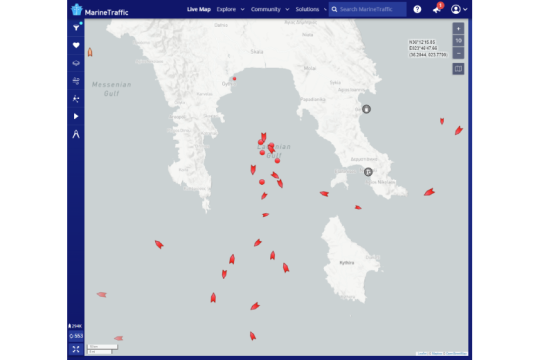Open the vessel filters panel
Image resolution: width=540 pixels, height=360 pixels.
click(x=76, y=28)
